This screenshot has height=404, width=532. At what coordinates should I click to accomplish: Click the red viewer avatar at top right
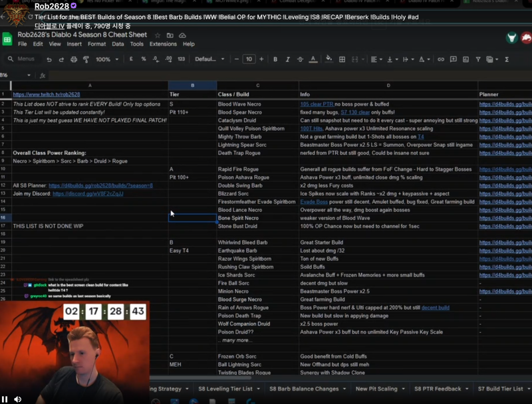[526, 38]
